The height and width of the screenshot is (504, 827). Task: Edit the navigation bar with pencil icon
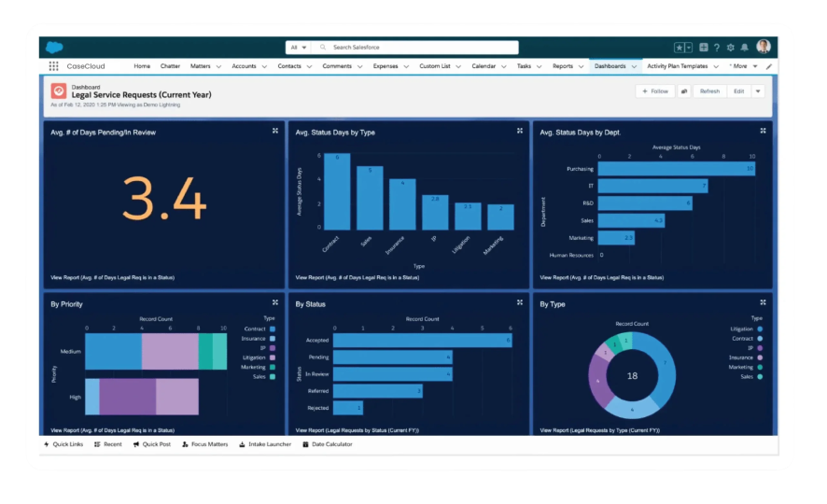click(x=769, y=66)
